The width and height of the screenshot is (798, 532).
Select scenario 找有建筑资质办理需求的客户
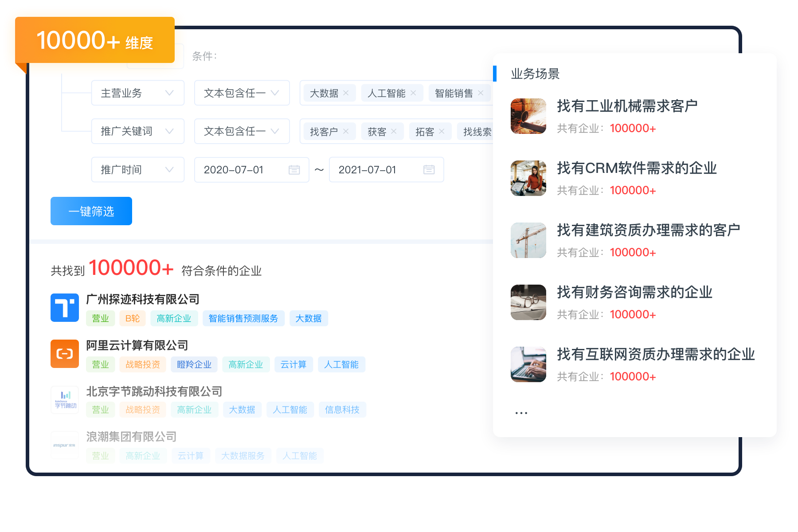point(649,231)
